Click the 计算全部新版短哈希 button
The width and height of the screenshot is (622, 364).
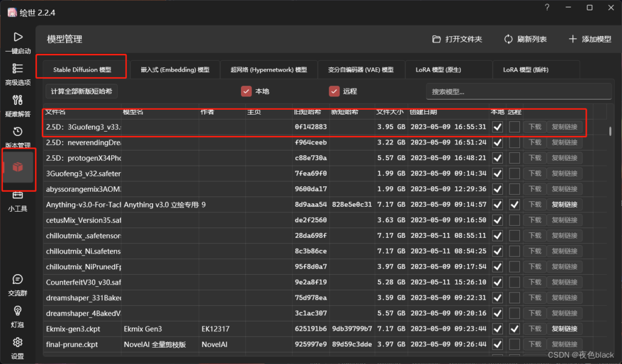point(82,92)
